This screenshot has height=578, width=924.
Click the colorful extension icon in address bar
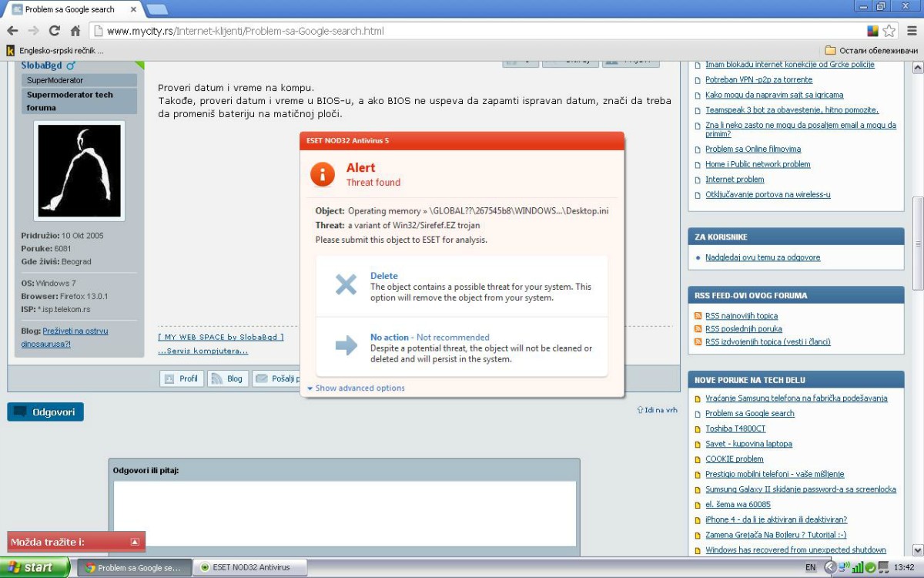(872, 31)
